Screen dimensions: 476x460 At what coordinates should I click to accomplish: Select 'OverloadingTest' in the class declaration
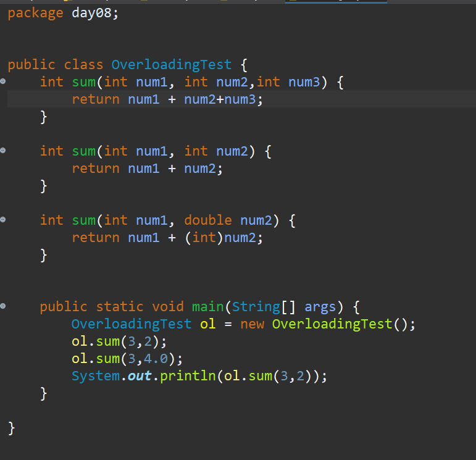click(x=172, y=65)
